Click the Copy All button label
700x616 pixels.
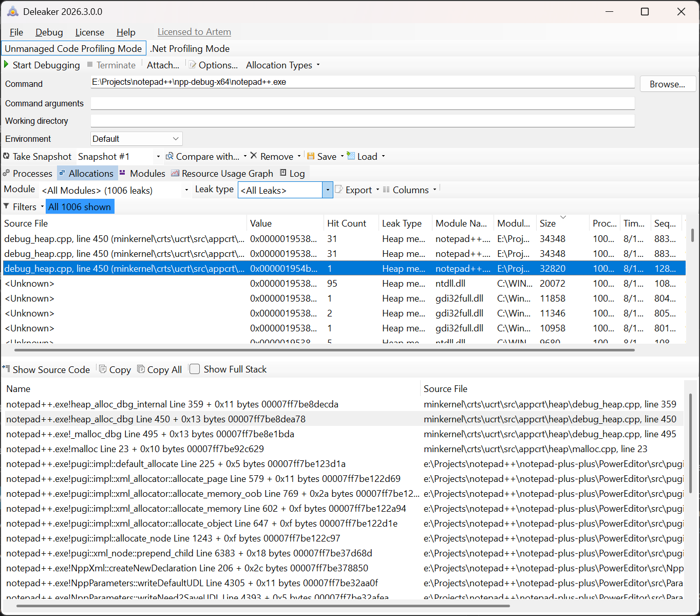164,369
